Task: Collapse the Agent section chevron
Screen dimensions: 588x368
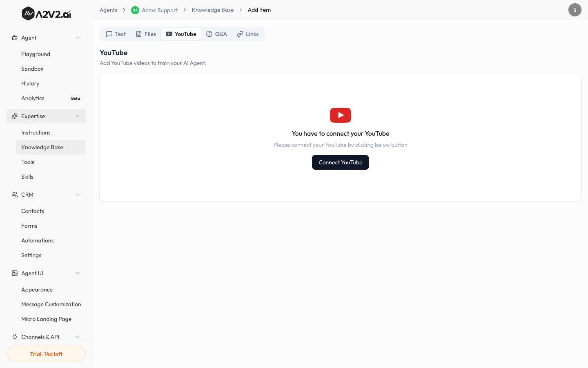Action: click(78, 38)
